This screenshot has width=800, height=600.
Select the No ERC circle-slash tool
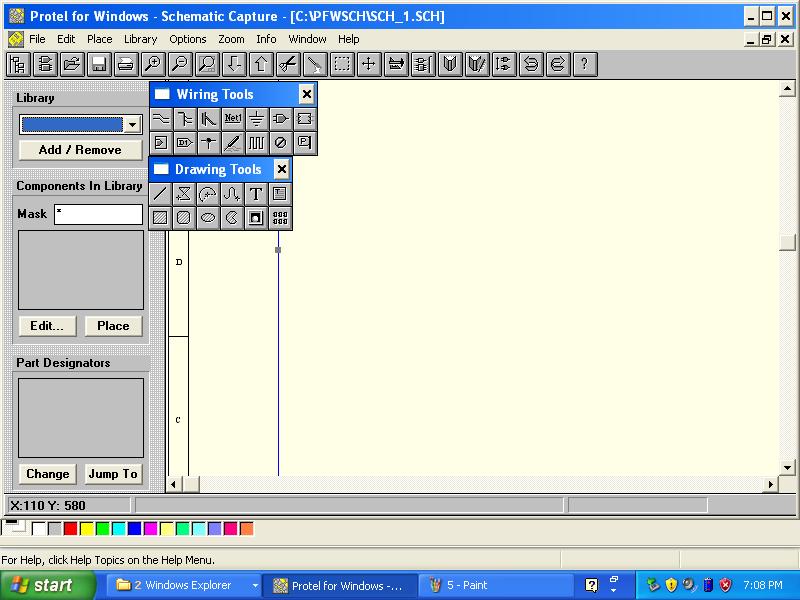coord(281,143)
